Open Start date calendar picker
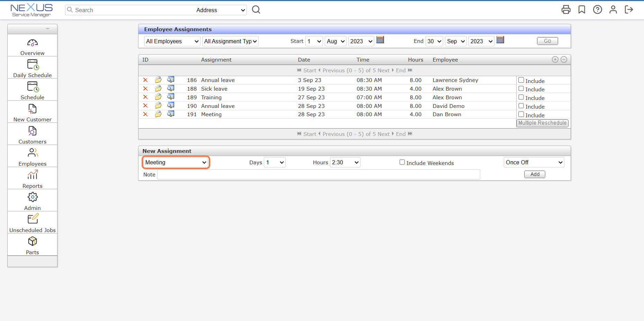The height and width of the screenshot is (321, 644). click(x=380, y=40)
